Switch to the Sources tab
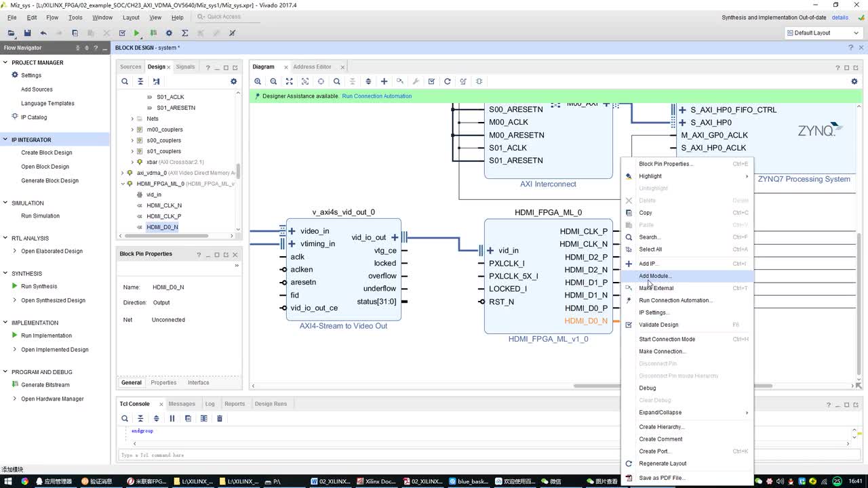The image size is (868, 488). click(130, 66)
